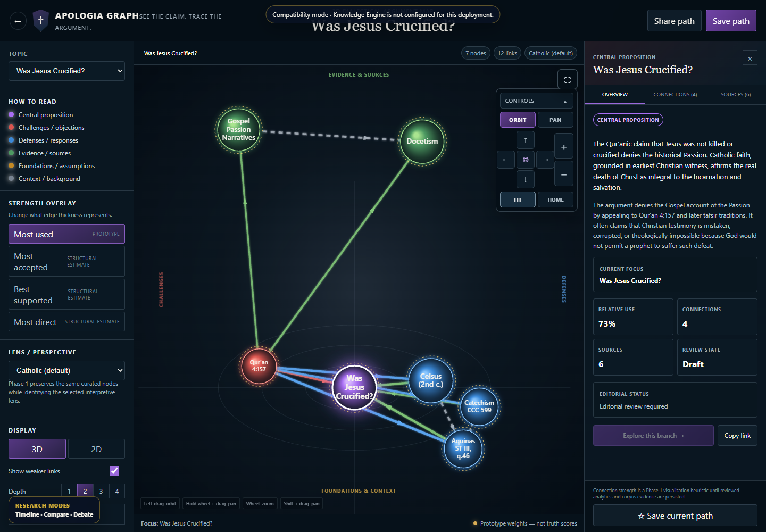Select the Catechism CCC 599 node
The width and height of the screenshot is (766, 532).
coord(479,407)
